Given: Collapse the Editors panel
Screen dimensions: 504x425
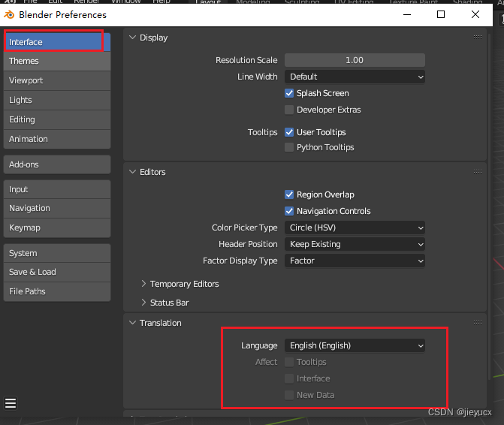Looking at the screenshot, I should pyautogui.click(x=132, y=171).
